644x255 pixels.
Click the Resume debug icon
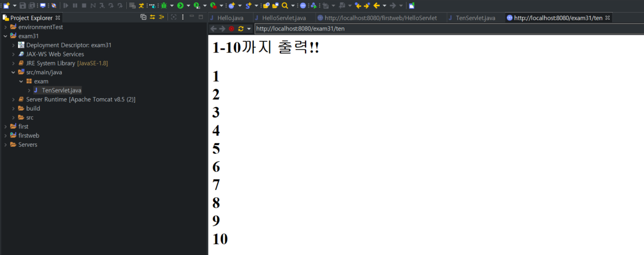click(x=66, y=5)
